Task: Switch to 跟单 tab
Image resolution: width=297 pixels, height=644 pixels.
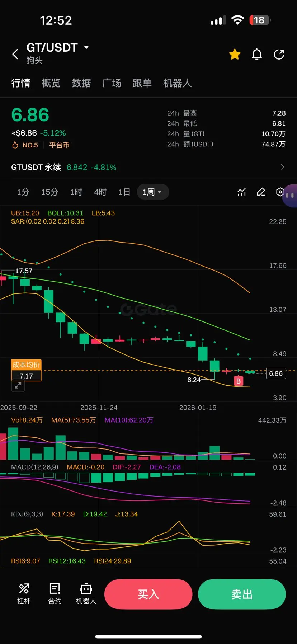Action: [x=142, y=83]
